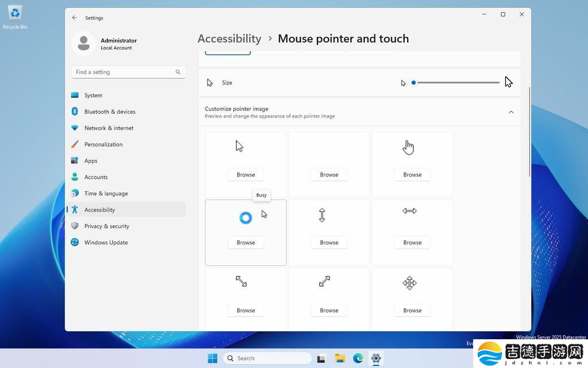Click the Bluetooth & devices sidebar icon

click(75, 112)
